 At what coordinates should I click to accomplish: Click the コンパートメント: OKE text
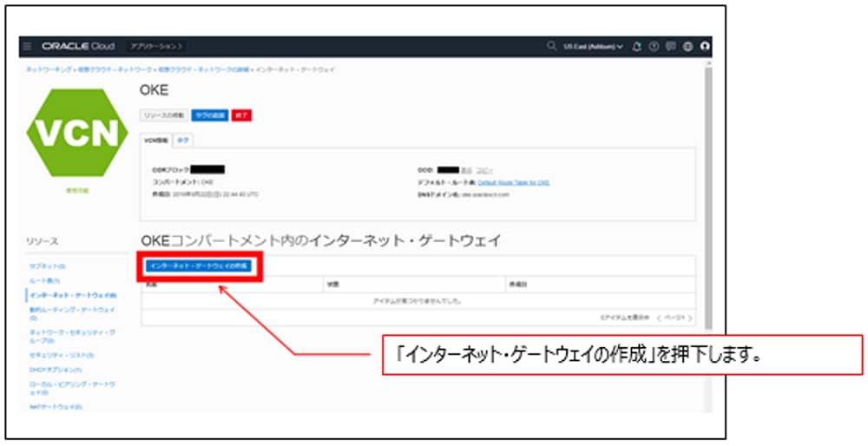point(182,182)
